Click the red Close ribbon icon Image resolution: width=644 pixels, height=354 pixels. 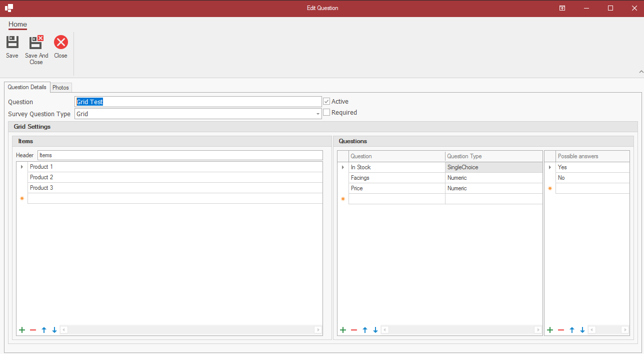tap(60, 42)
